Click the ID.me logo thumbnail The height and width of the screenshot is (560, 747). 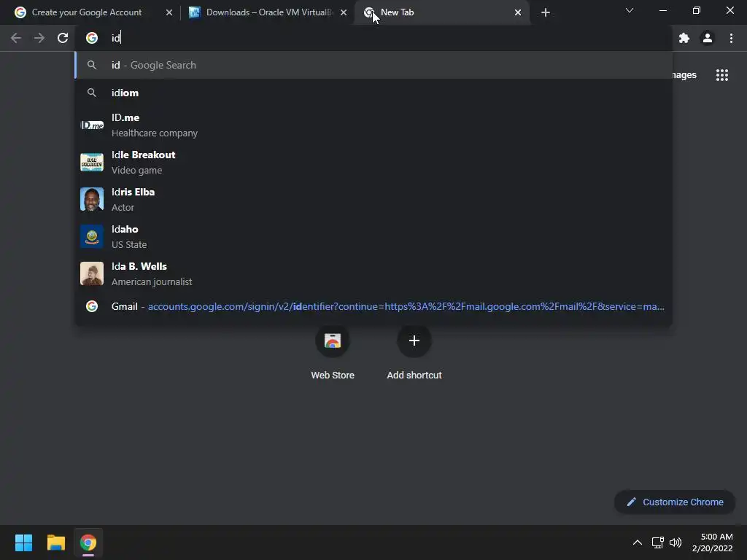click(92, 125)
